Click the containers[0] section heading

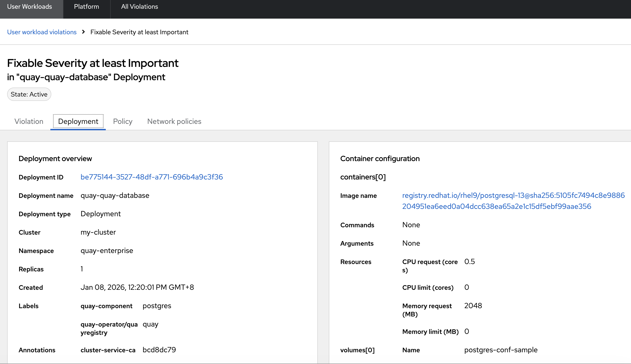point(363,177)
